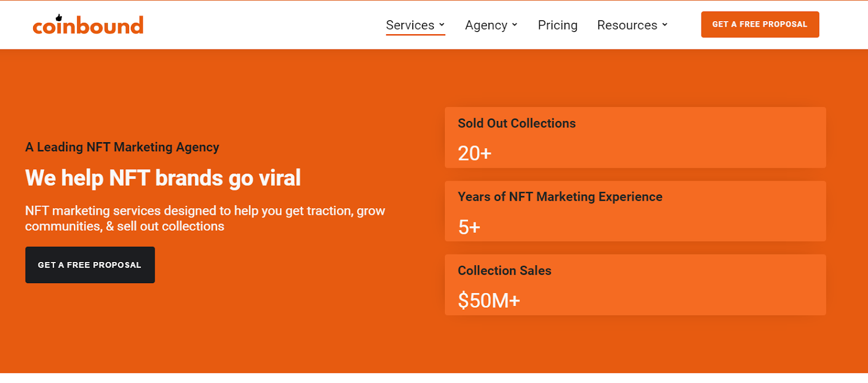This screenshot has width=868, height=383.
Task: Select the Collection Sales card title
Action: tap(505, 270)
